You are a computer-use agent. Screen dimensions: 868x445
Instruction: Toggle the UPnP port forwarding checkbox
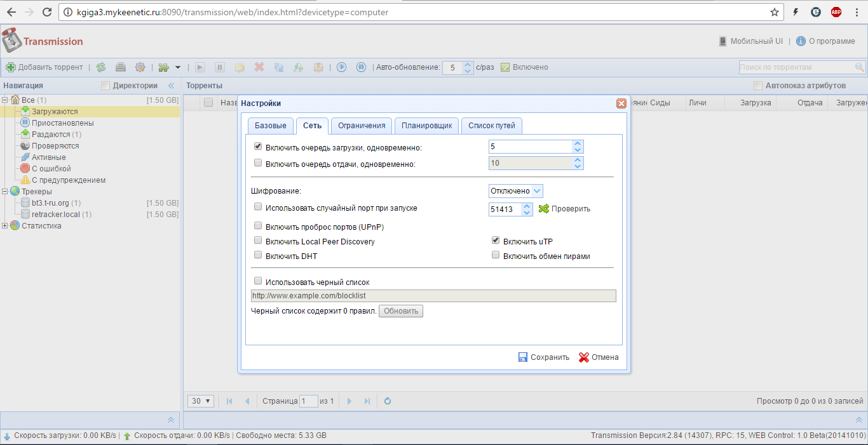tap(258, 225)
